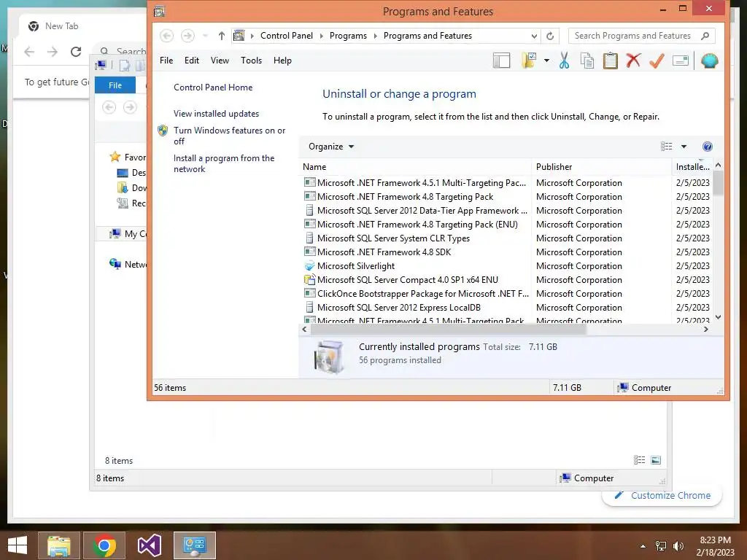Click the Customize Chrome button

click(x=662, y=496)
